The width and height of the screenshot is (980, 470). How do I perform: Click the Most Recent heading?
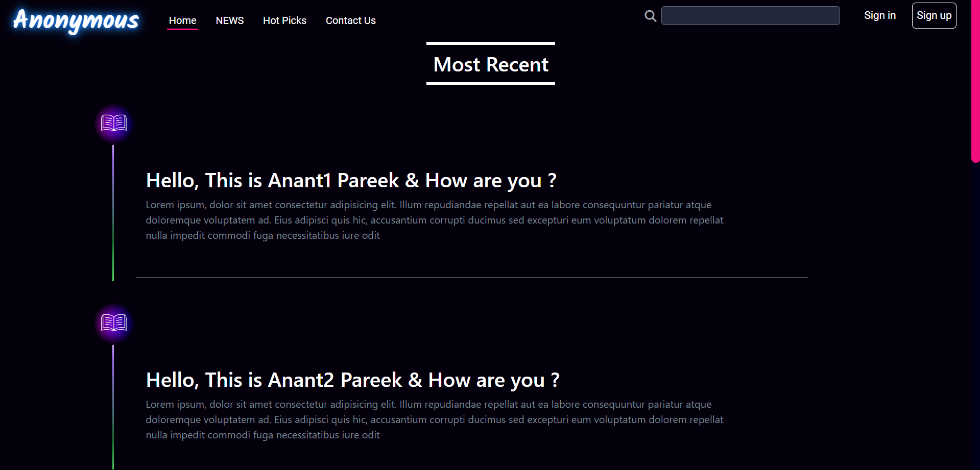coord(491,64)
